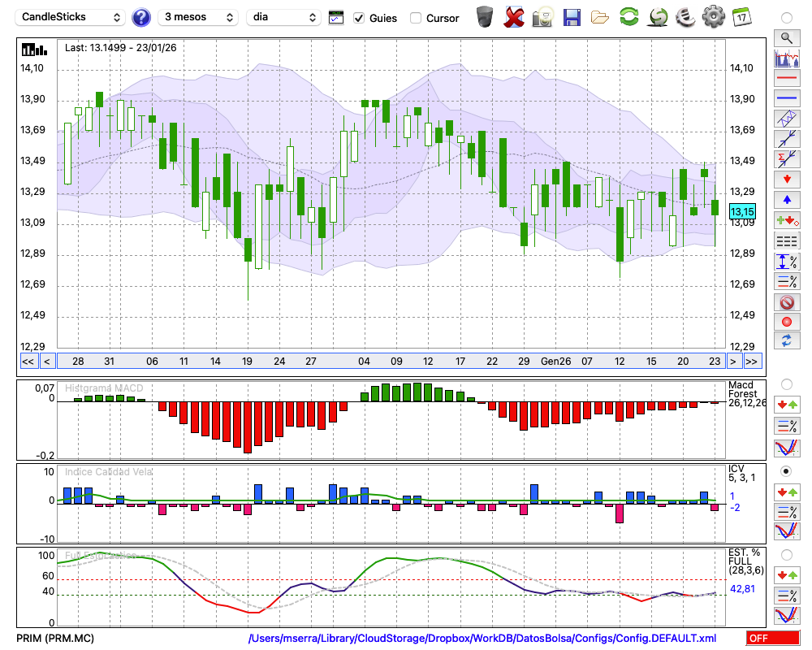
Task: Uncheck the Guies checkbox
Action: (x=359, y=18)
